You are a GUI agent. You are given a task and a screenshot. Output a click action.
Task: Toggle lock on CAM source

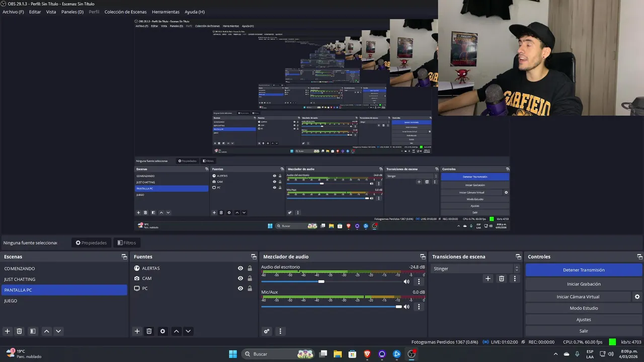[250, 279]
